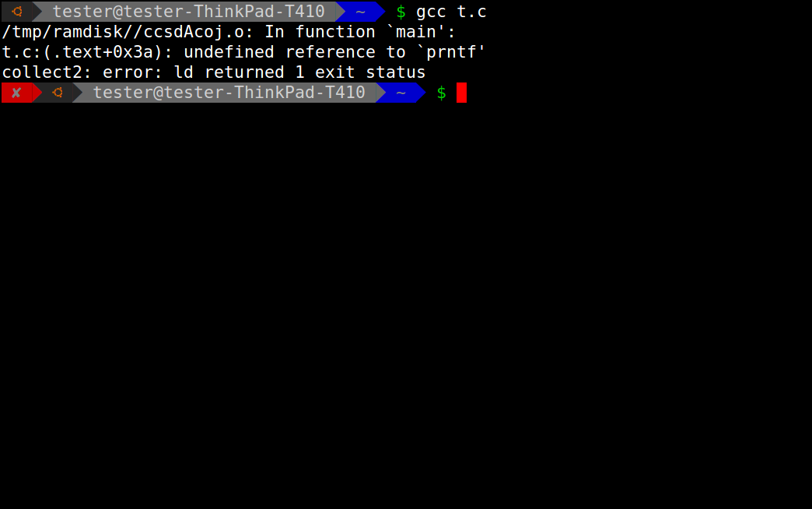Click the red block cursor
812x509 pixels.
tap(461, 93)
